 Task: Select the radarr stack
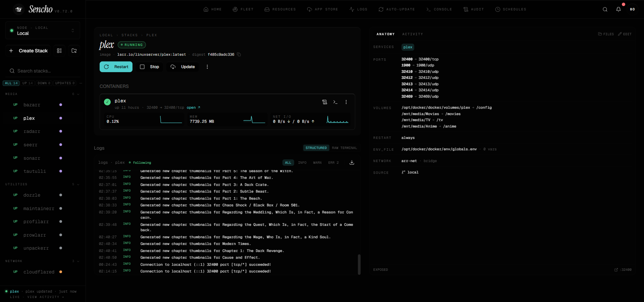coord(43,132)
